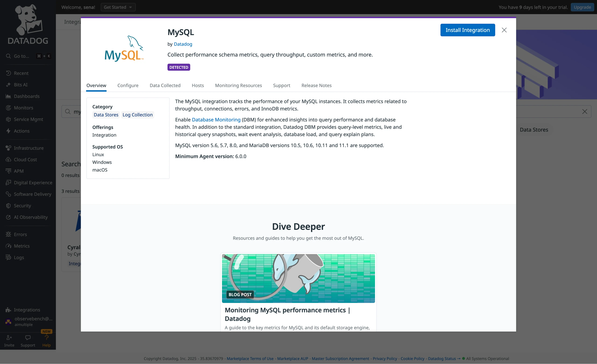
Task: Click the Log Collection category tag
Action: point(138,115)
